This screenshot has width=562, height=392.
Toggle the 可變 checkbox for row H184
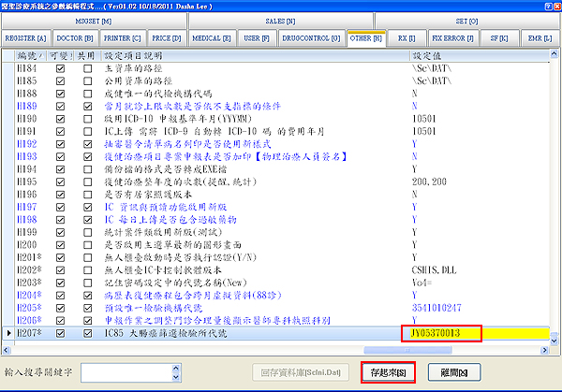click(x=61, y=69)
